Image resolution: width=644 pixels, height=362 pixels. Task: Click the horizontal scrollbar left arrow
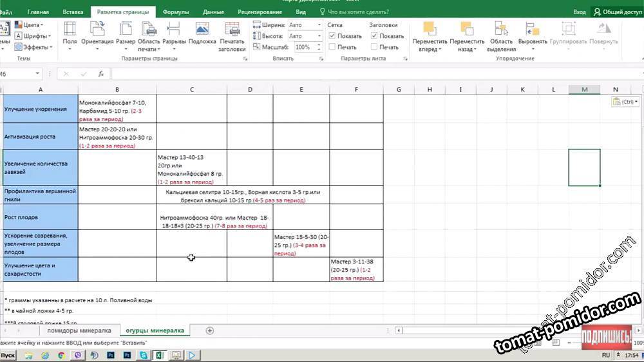point(399,330)
